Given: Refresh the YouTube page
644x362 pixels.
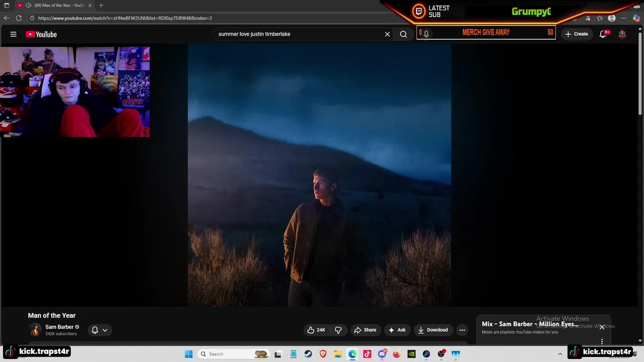Looking at the screenshot, I should pos(19,18).
